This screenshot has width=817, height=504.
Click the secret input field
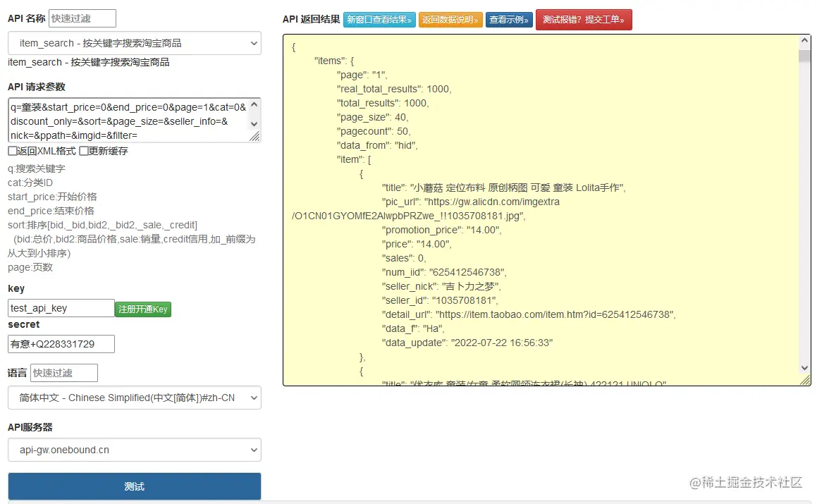pos(61,344)
